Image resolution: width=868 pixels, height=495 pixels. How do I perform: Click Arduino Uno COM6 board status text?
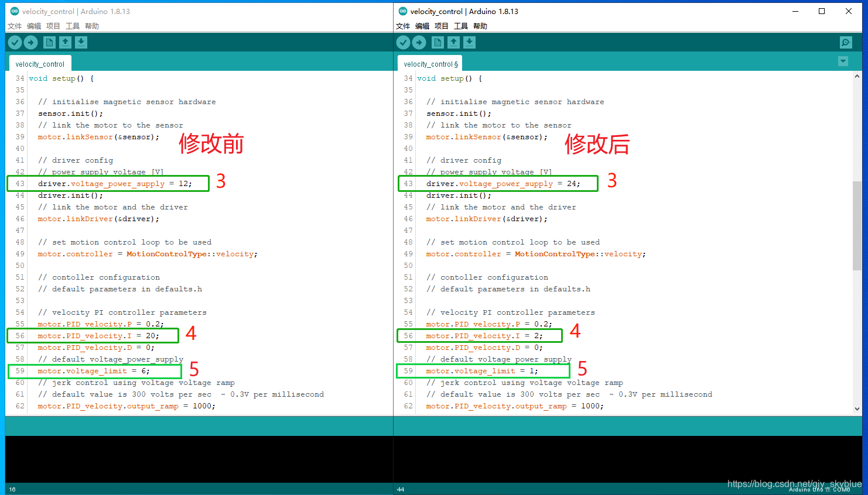click(x=819, y=490)
